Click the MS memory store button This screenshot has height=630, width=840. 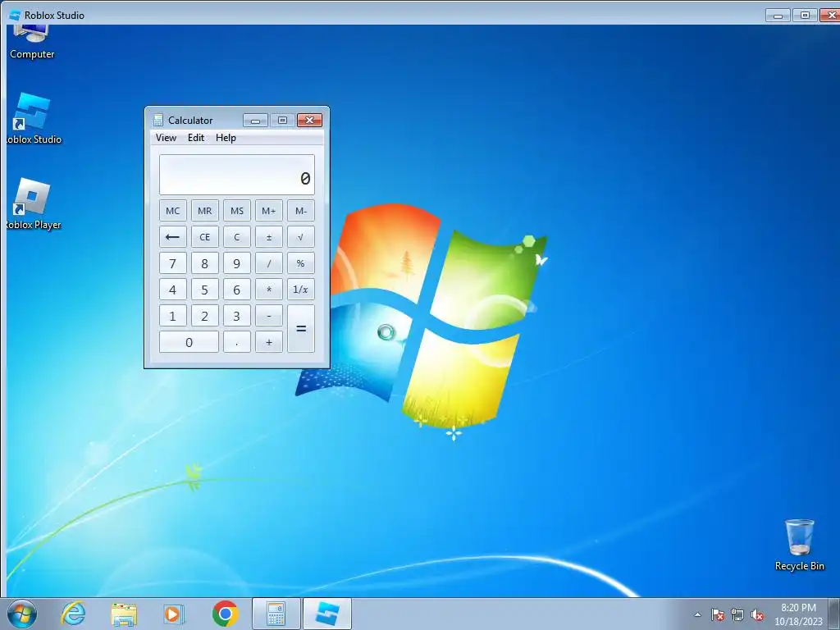(237, 211)
